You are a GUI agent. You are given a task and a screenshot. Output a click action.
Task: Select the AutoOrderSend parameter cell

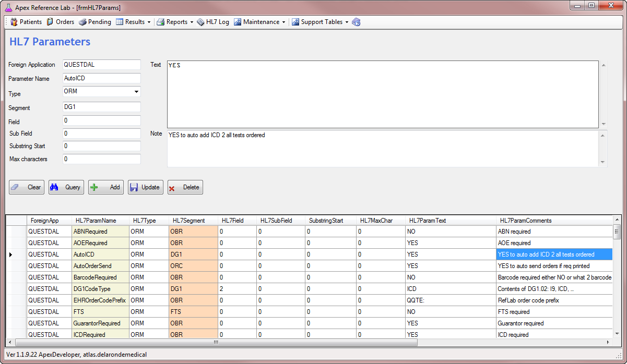101,266
